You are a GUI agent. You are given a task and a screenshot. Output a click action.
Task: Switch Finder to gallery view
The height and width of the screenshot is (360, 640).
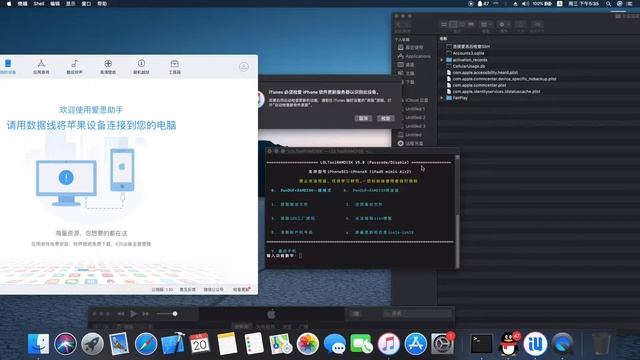471,24
